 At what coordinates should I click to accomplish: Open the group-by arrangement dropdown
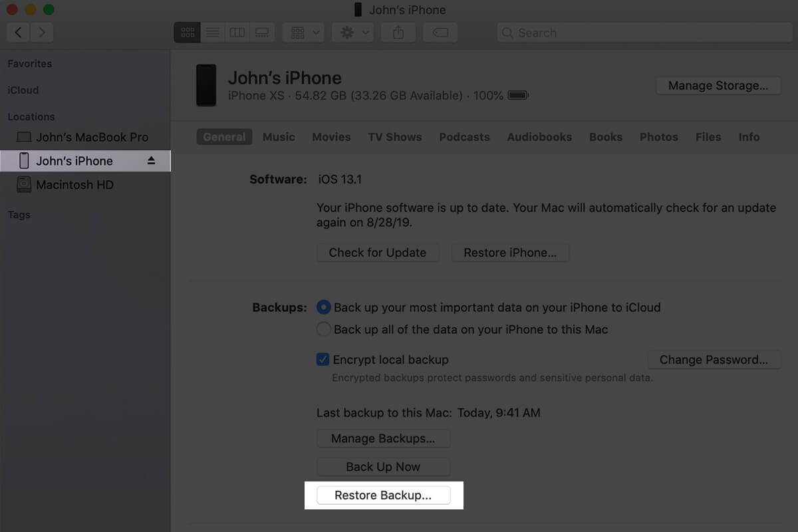coord(303,33)
